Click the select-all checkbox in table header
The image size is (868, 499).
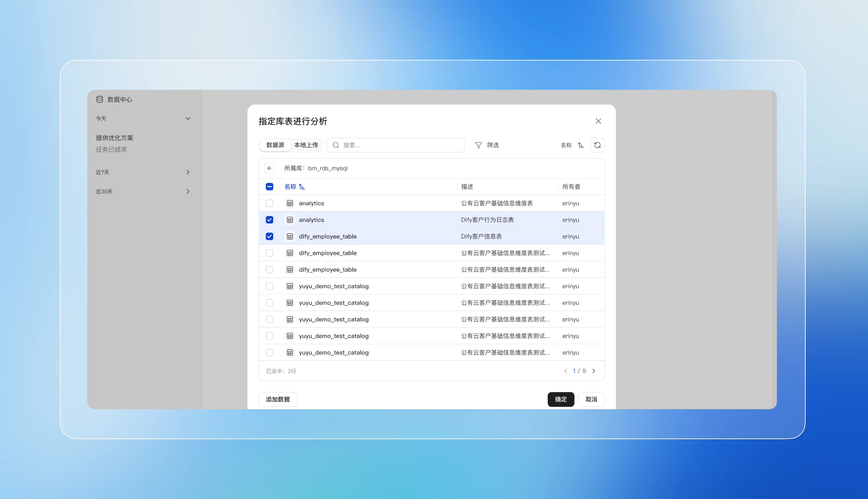[x=269, y=187]
